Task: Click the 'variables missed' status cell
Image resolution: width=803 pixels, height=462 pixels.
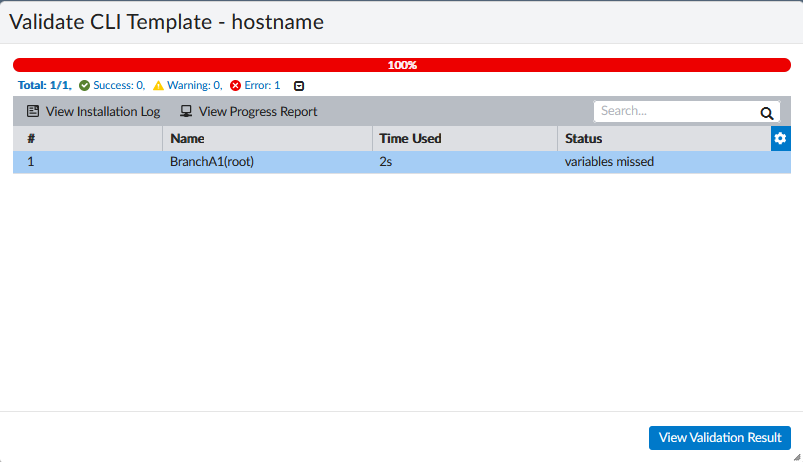Action: (609, 162)
